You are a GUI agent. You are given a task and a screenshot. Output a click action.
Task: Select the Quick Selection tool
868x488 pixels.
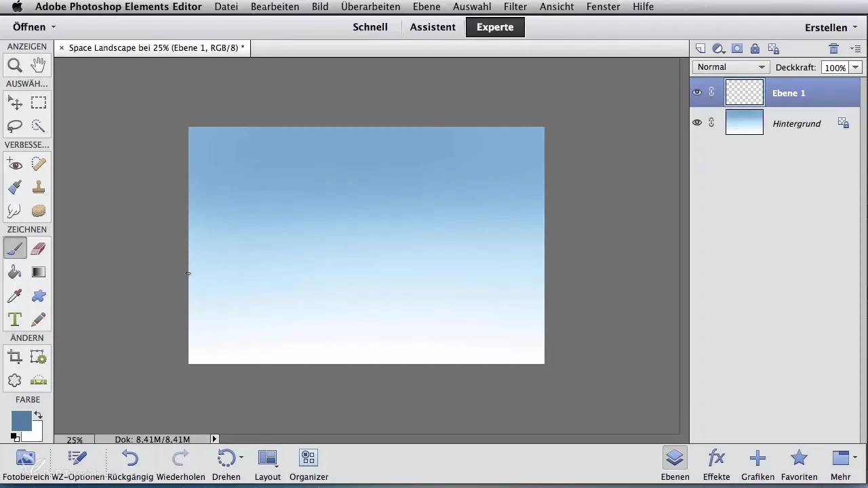39,126
